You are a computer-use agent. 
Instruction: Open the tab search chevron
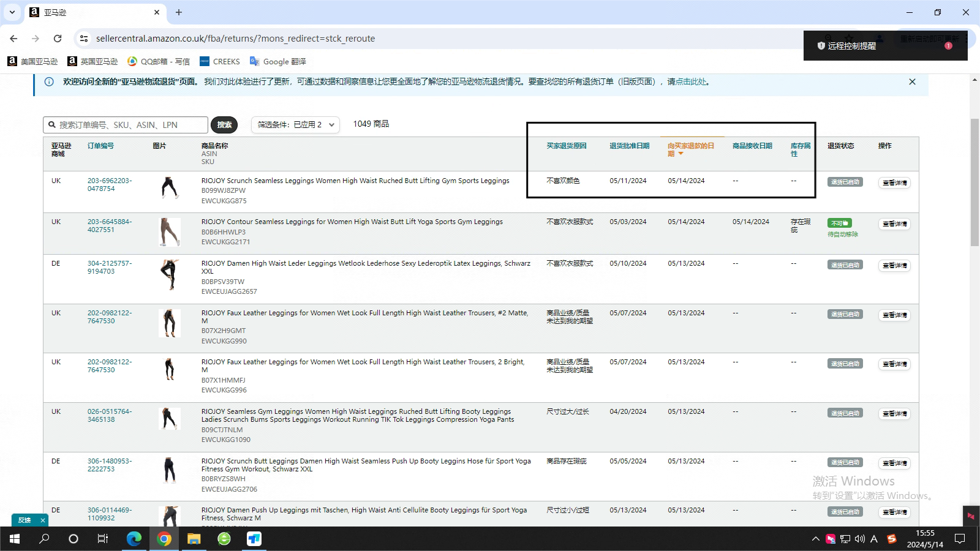tap(12, 12)
